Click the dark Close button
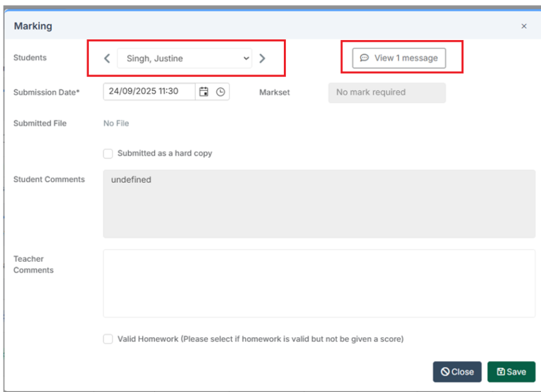Screen dimensions: 541x392 click(x=457, y=372)
